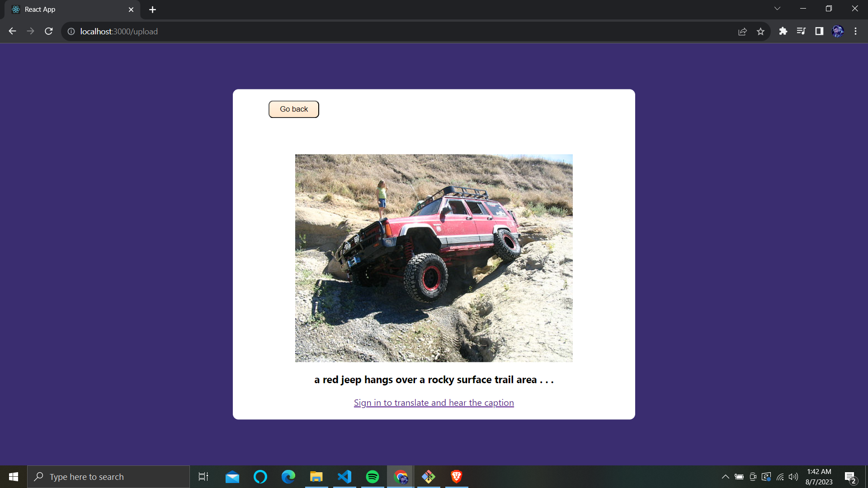Launch Brave browser from the taskbar
Viewport: 868px width, 488px height.
click(456, 476)
